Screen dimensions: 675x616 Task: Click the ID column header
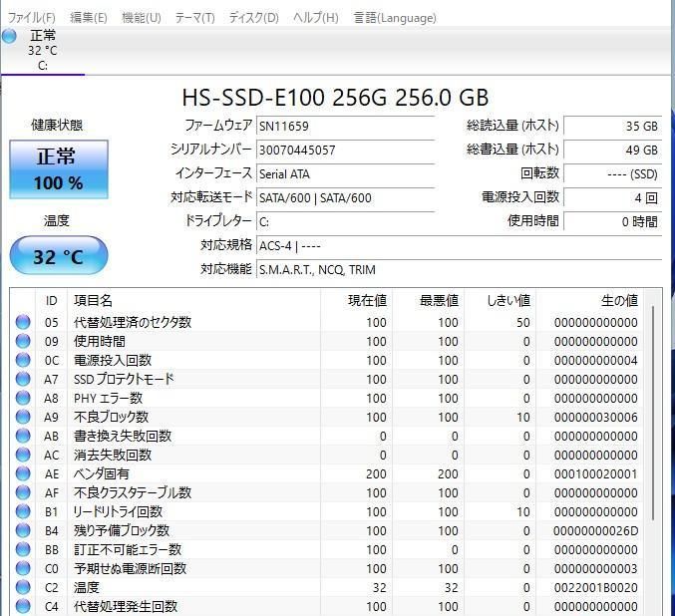(x=51, y=300)
